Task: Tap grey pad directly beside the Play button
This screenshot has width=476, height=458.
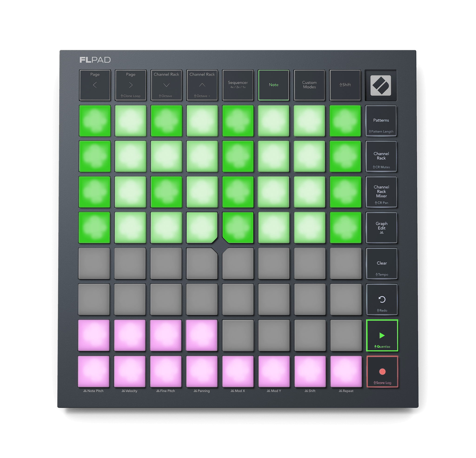Action: click(x=346, y=335)
